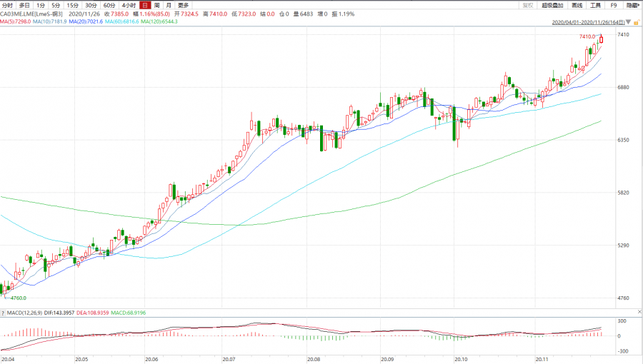Collapse panel with the 隐藏 button

[x=632, y=5]
